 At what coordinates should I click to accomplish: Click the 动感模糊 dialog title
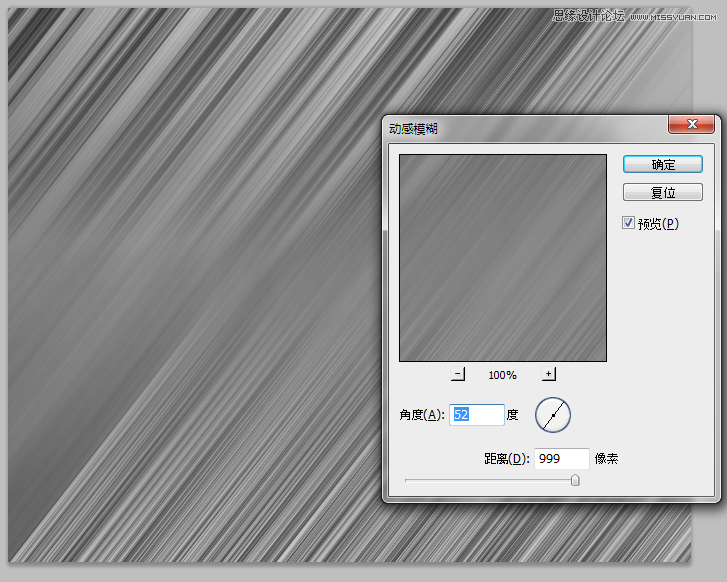413,128
